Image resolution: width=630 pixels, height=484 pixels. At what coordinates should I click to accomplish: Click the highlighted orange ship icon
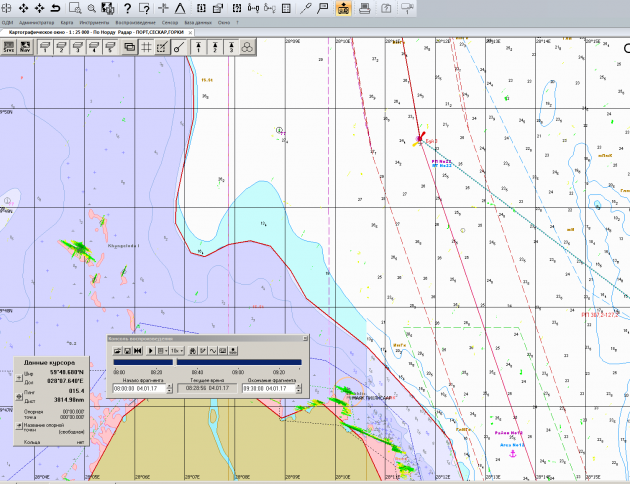343,8
